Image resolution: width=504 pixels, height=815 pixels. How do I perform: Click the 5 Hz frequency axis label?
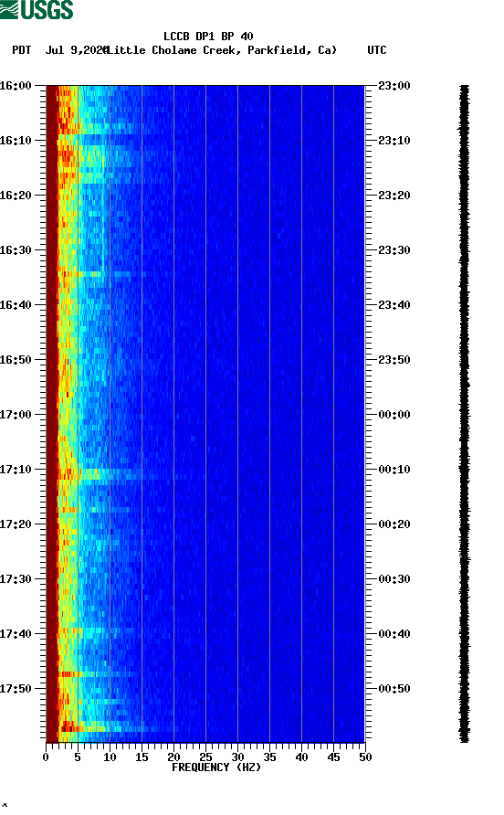pyautogui.click(x=78, y=757)
